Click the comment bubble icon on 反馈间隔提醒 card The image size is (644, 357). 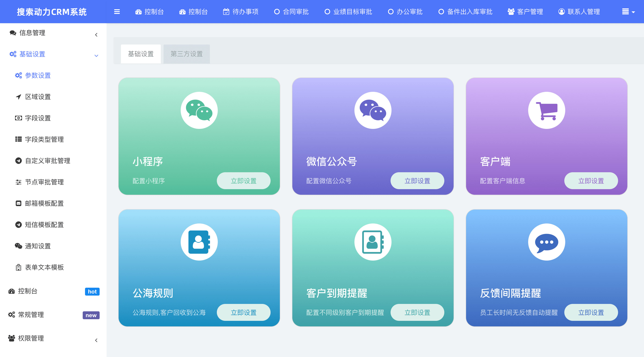(x=547, y=243)
